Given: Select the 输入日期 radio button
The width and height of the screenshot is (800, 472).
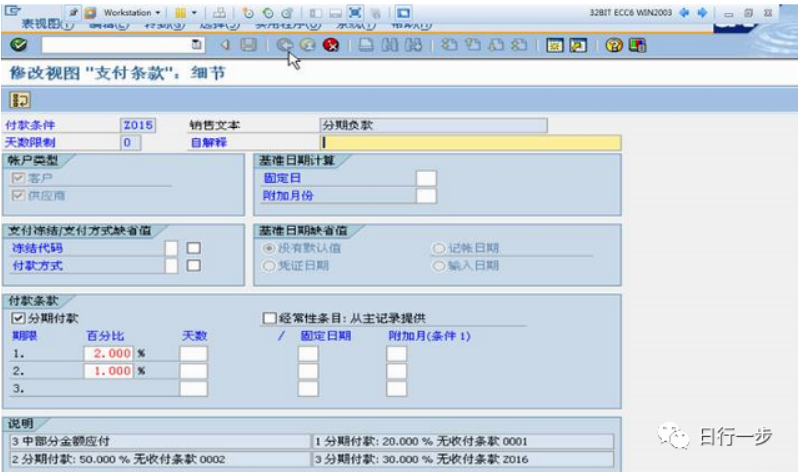Looking at the screenshot, I should click(439, 266).
